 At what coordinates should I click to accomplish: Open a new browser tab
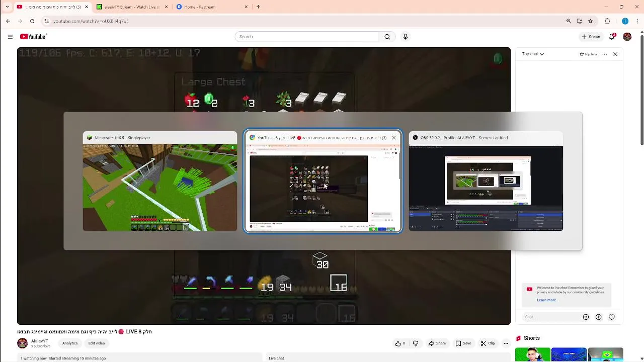[x=258, y=7]
